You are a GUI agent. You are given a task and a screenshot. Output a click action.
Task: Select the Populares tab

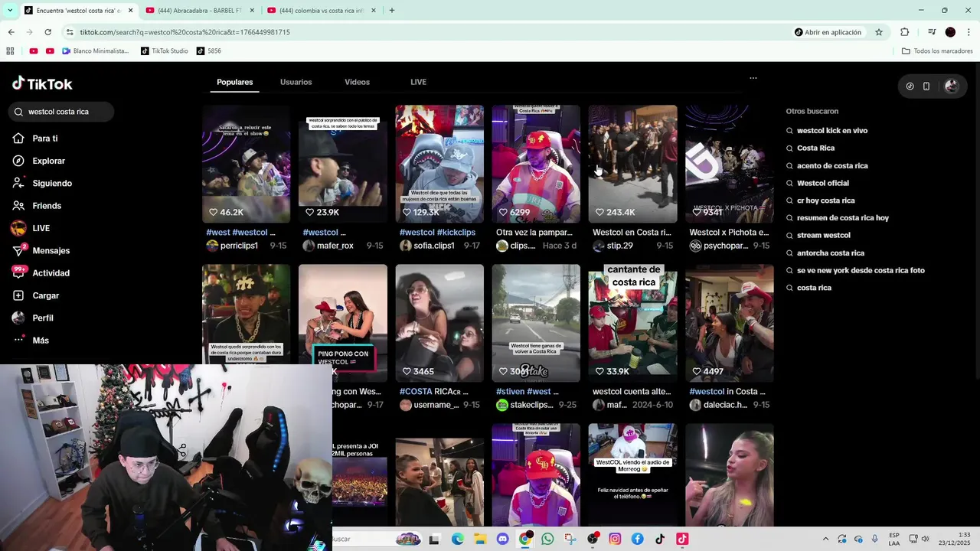[x=235, y=82]
